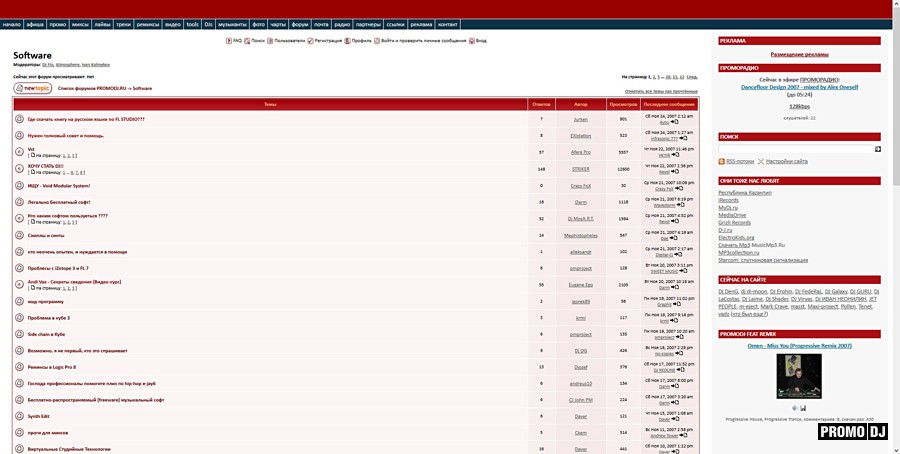Open the Республика Казантип link
Screen dimensions: 900x454
pyautogui.click(x=744, y=193)
